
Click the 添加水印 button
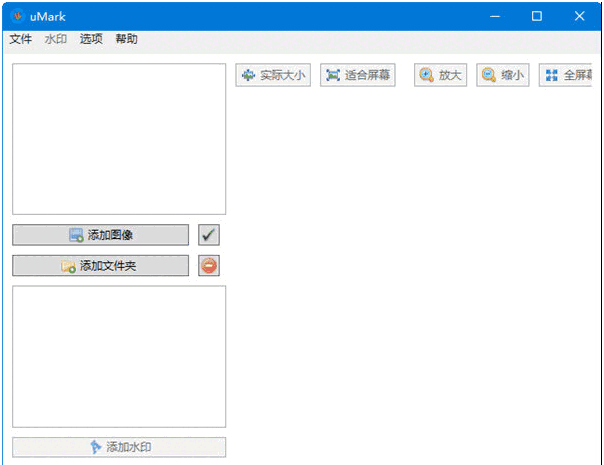119,447
